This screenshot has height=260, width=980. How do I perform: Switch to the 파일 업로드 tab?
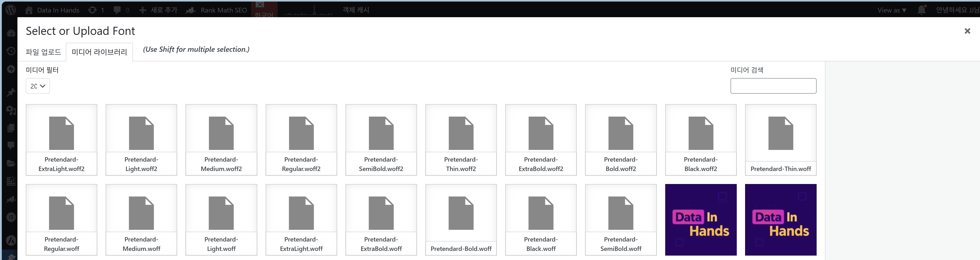[43, 52]
